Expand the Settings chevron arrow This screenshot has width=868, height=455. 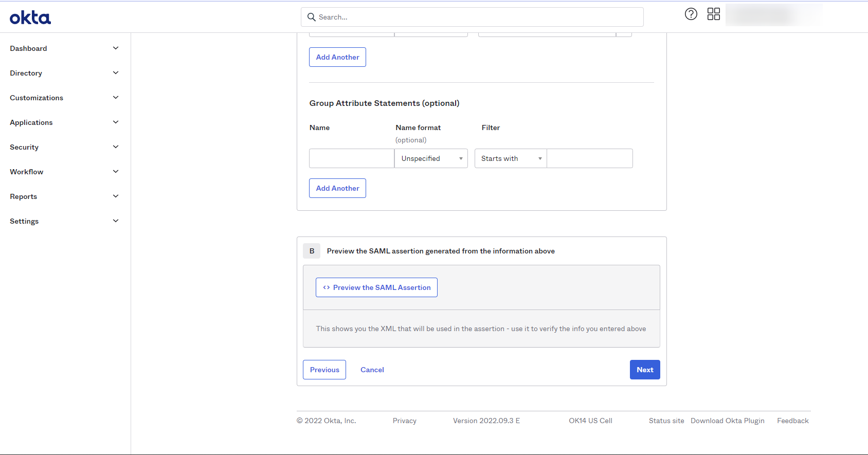(116, 221)
